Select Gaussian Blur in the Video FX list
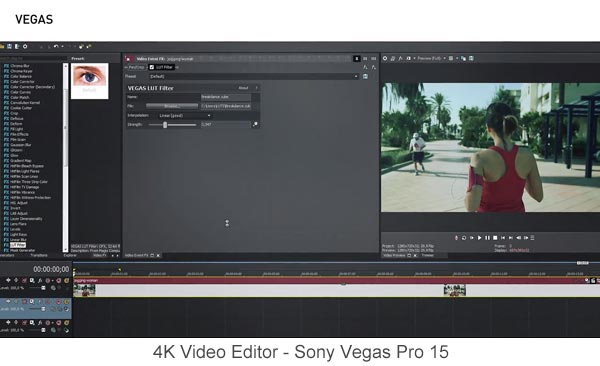The height and width of the screenshot is (366, 600). [21, 145]
